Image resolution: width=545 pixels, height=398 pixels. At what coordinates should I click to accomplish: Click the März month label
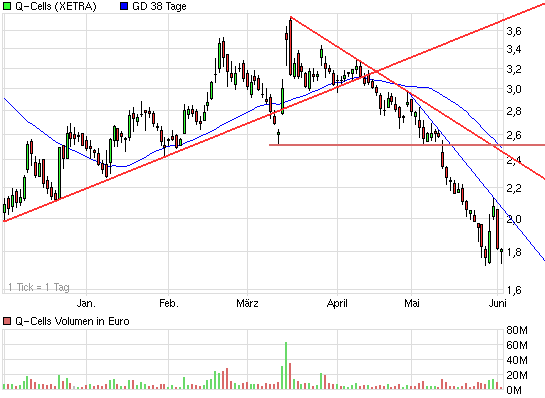[247, 303]
